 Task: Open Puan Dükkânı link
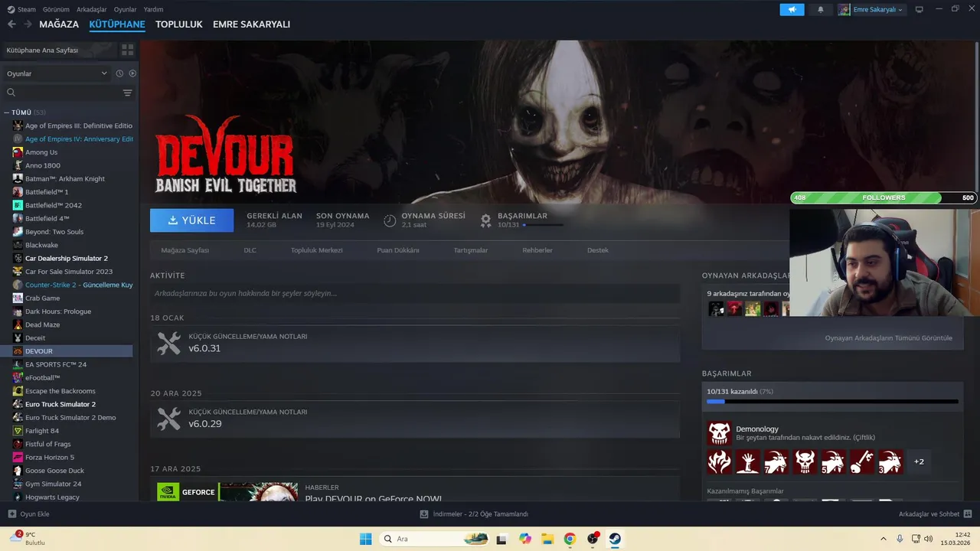click(x=398, y=250)
